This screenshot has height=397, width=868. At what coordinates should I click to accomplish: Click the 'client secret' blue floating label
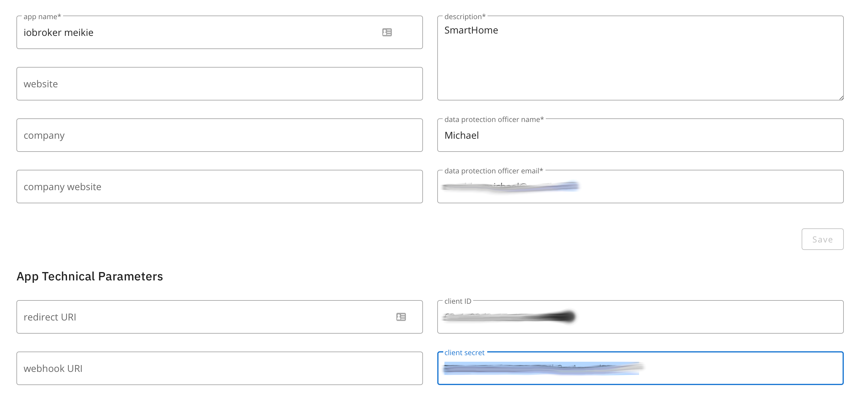464,352
